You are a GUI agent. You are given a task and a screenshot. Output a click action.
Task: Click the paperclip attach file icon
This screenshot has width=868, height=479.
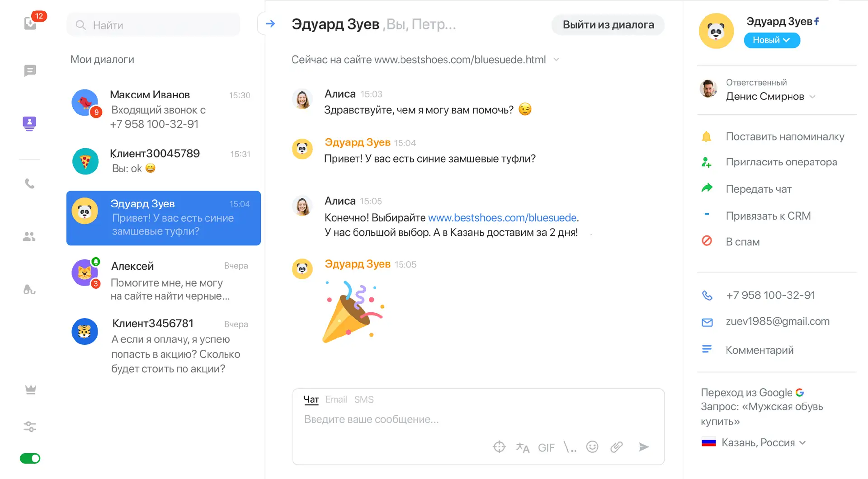(617, 447)
